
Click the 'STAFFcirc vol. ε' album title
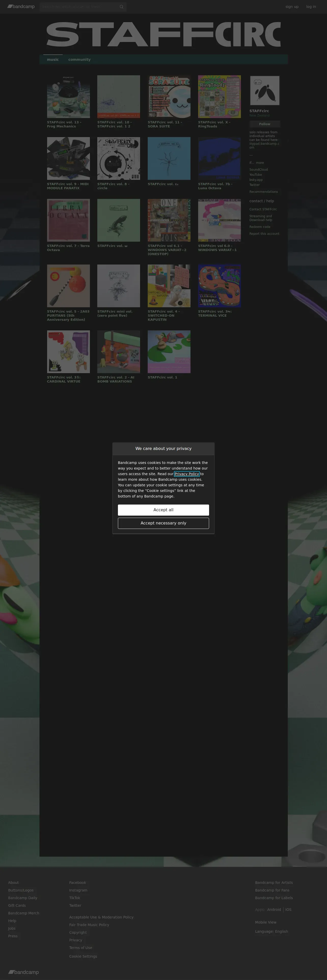coord(163,184)
